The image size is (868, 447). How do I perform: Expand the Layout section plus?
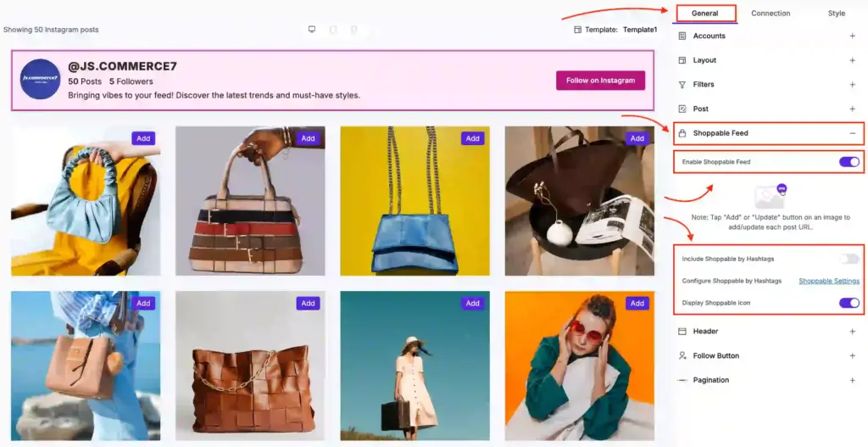coord(853,60)
